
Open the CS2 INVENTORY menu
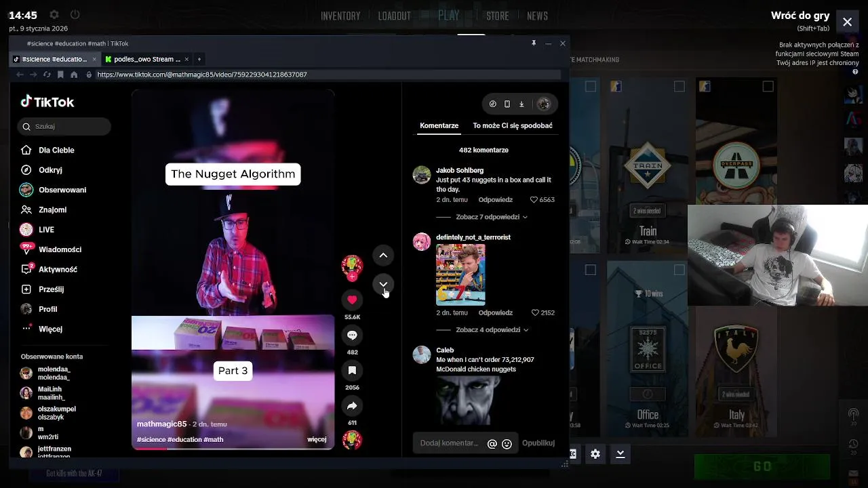tap(340, 16)
